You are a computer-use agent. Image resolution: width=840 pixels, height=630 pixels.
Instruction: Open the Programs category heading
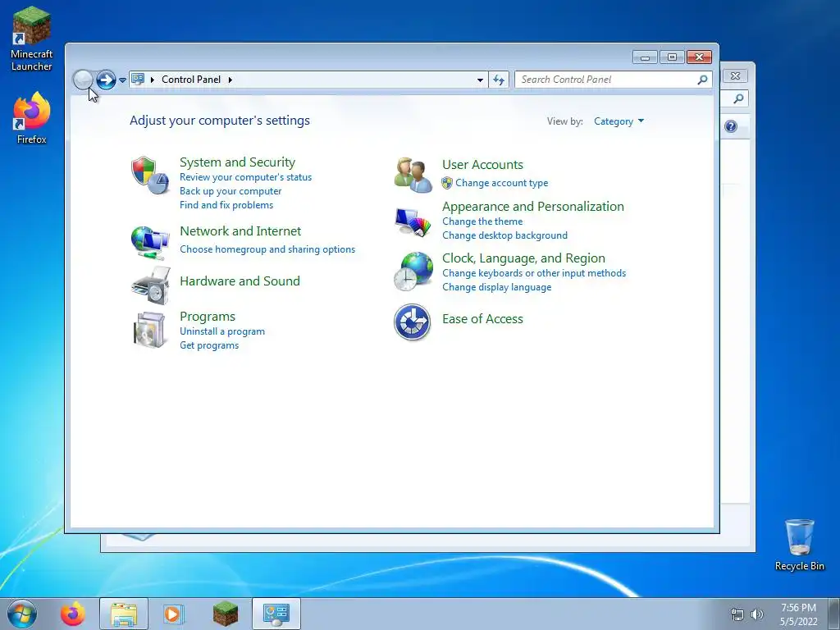point(208,317)
